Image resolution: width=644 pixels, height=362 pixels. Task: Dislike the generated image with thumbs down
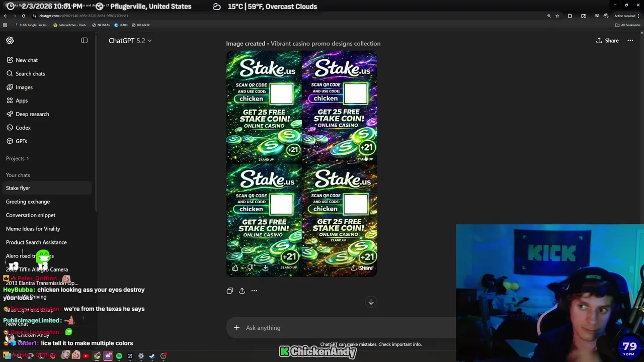point(251,268)
